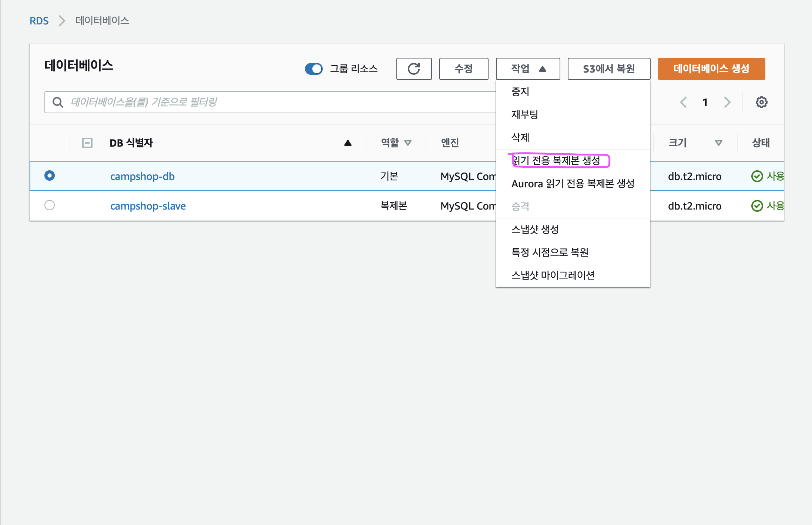
Task: Toggle the 그룹 리소스 switch
Action: click(314, 69)
